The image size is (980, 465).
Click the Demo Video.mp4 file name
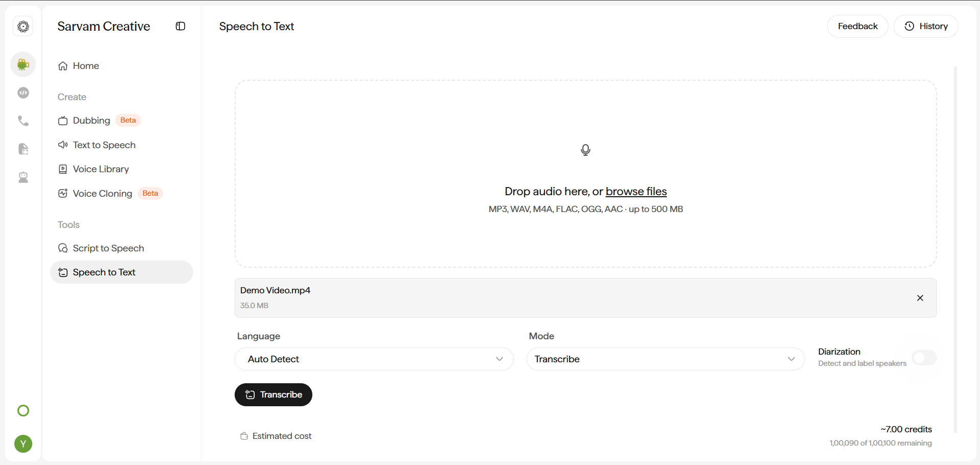(275, 290)
